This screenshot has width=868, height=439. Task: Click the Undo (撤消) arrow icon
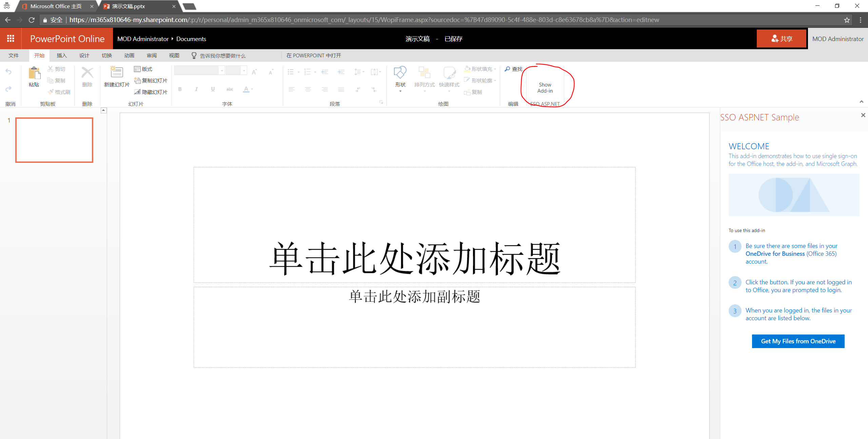[x=8, y=72]
